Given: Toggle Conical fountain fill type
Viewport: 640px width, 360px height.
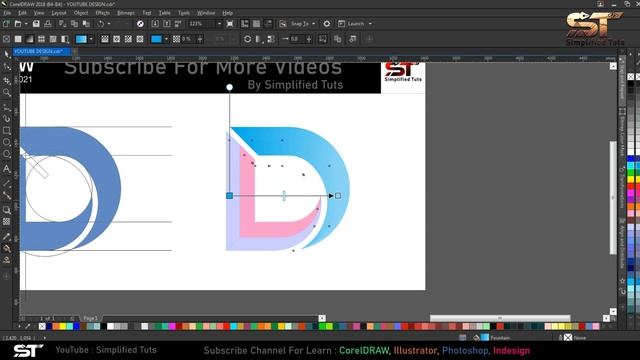Looking at the screenshot, I should [128, 39].
